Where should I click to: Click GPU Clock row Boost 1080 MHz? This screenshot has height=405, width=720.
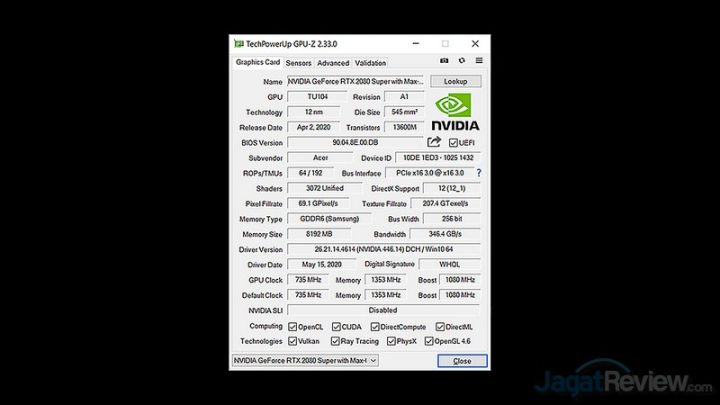(x=460, y=280)
